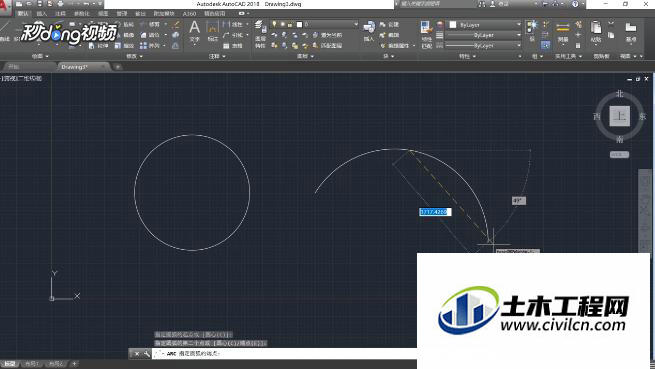
Task: Open the Annotate ribbon tab
Action: (x=60, y=14)
